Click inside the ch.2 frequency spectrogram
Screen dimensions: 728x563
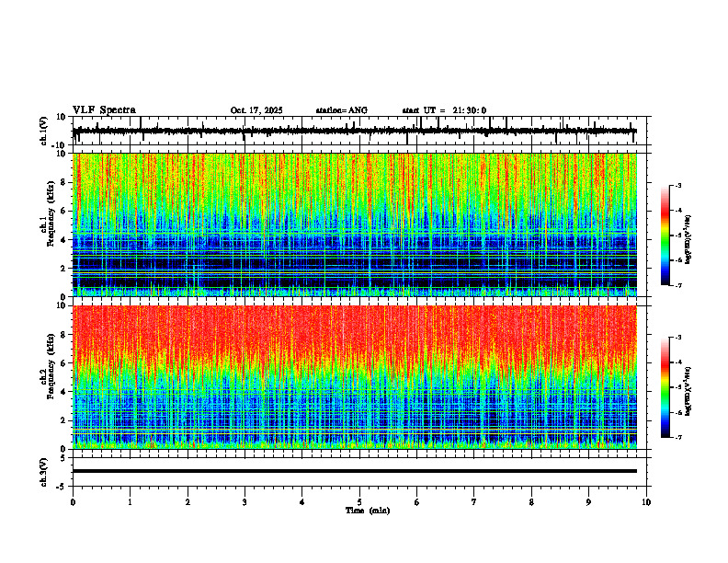(354, 377)
